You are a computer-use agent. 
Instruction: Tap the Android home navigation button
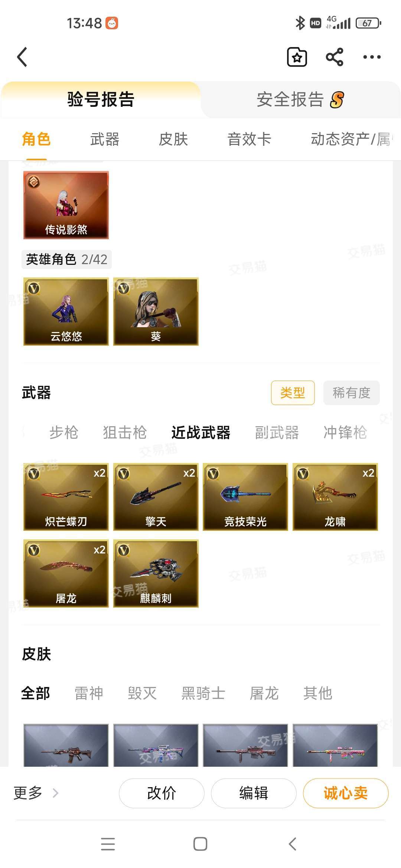(200, 844)
